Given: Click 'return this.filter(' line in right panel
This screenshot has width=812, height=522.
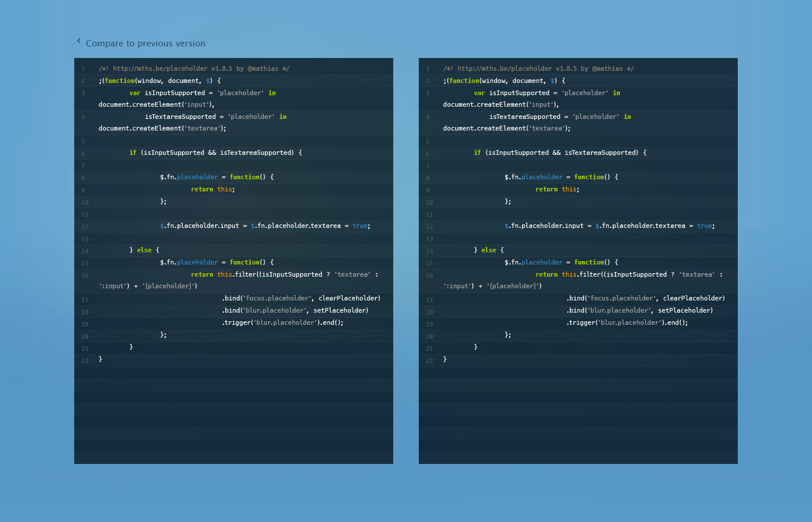Looking at the screenshot, I should click(x=629, y=274).
